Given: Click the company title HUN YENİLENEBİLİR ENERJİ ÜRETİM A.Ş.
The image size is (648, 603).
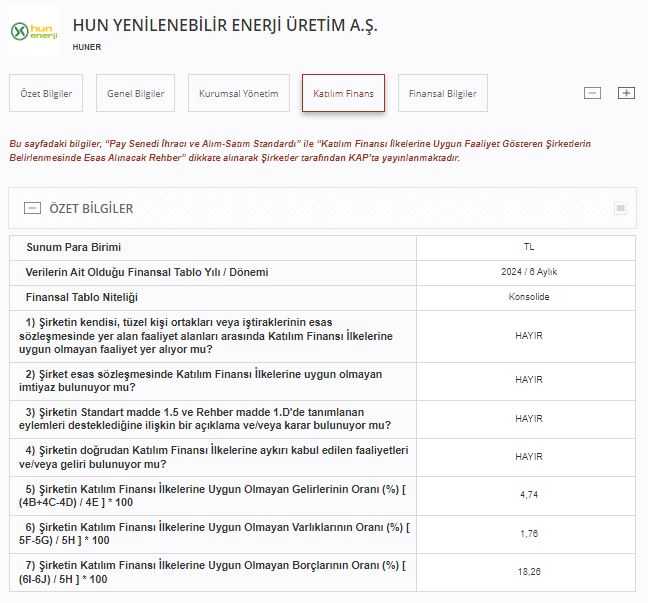Looking at the screenshot, I should (x=225, y=25).
